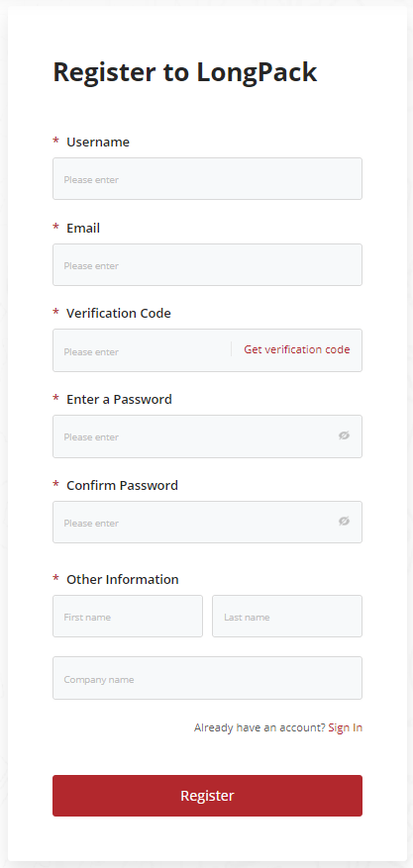Click Get verification code link
The height and width of the screenshot is (868, 413).
coord(297,349)
